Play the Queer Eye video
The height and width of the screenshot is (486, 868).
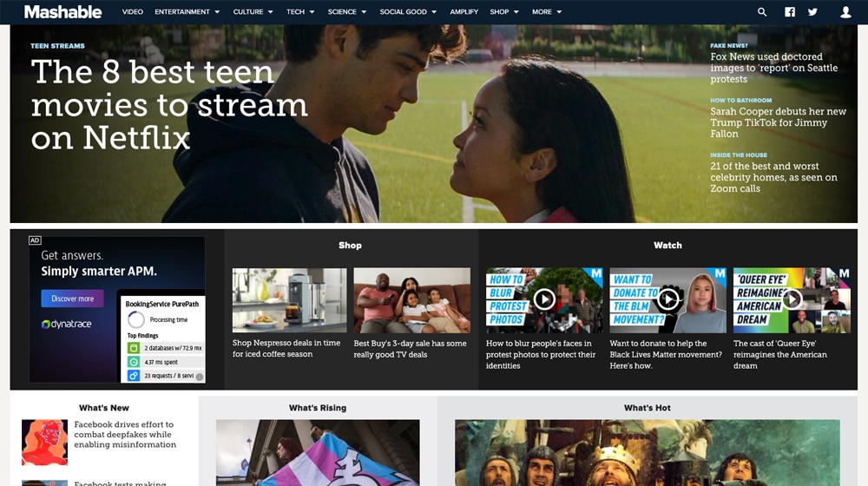(792, 299)
